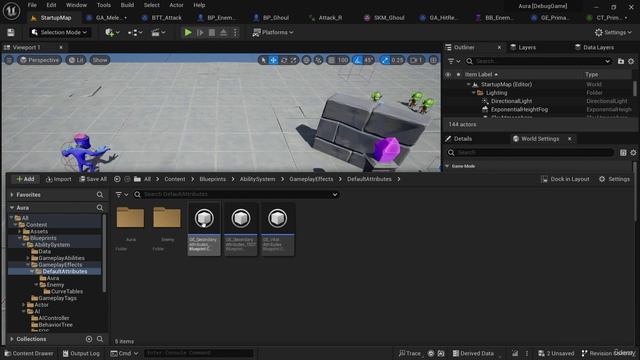Viewport: 640px width, 360px height.
Task: Select the viewport Select mode cursor icon
Action: [x=263, y=60]
